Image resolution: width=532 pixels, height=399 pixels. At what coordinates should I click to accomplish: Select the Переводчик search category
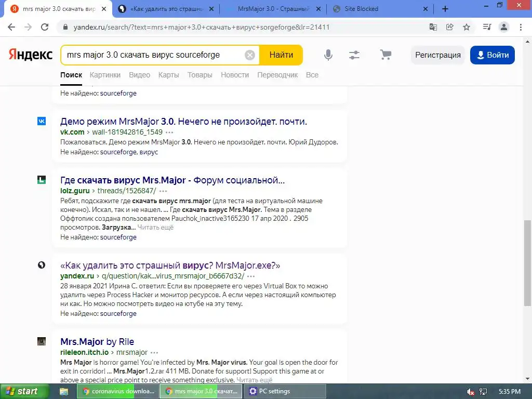point(277,75)
